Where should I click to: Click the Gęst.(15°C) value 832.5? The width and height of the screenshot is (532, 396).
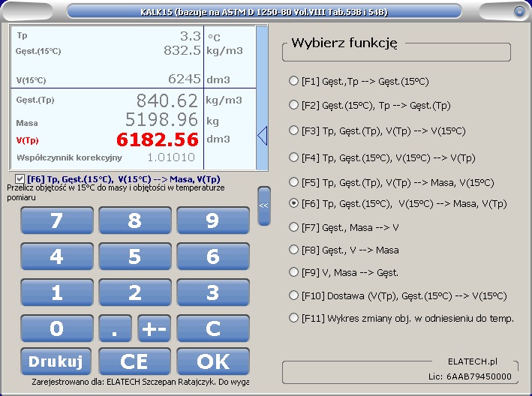[x=182, y=50]
